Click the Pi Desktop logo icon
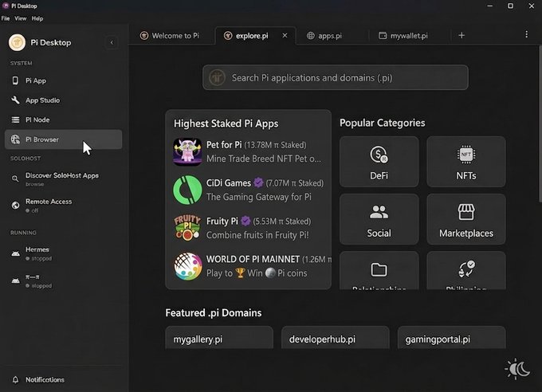 (x=17, y=42)
